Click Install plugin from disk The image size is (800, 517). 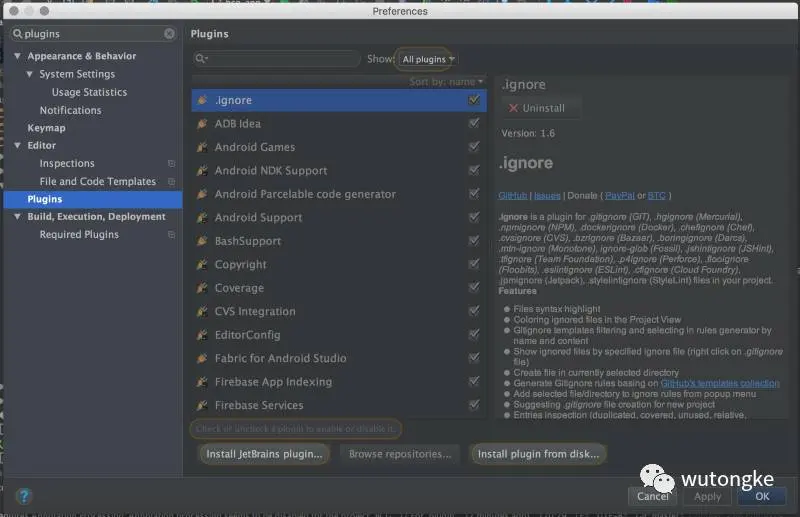pos(538,454)
